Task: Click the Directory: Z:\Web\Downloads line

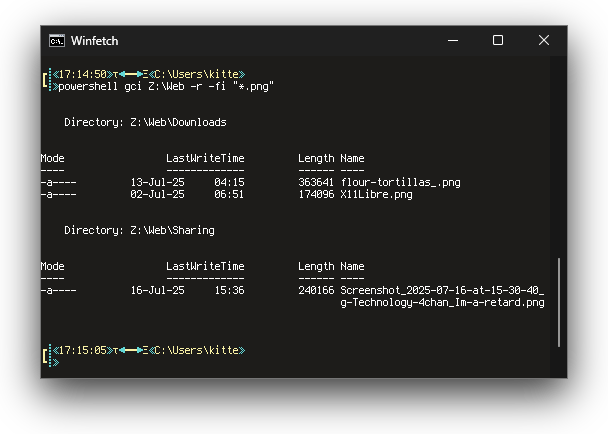Action: pyautogui.click(x=145, y=122)
